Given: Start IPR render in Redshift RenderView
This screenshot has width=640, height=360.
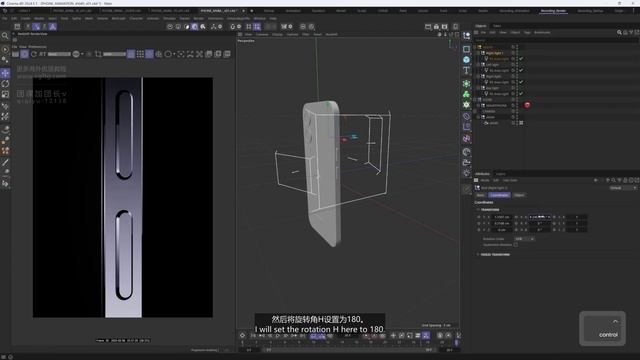Looking at the screenshot, I should point(24,54).
